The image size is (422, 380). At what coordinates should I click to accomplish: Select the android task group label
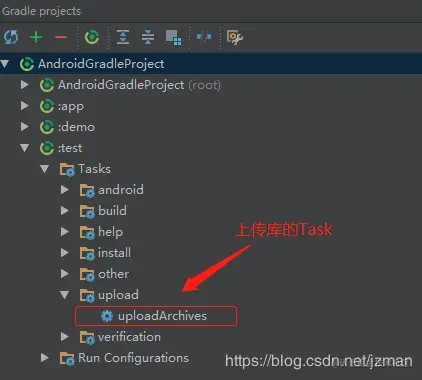click(121, 190)
